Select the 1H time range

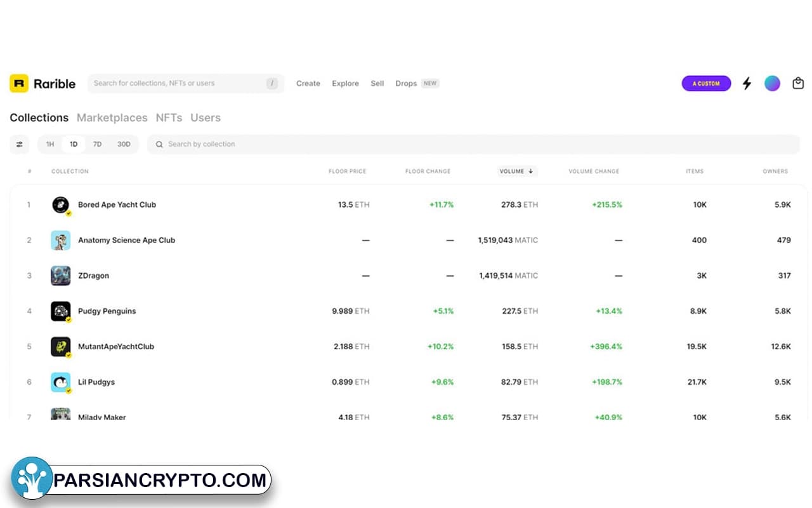pos(50,144)
